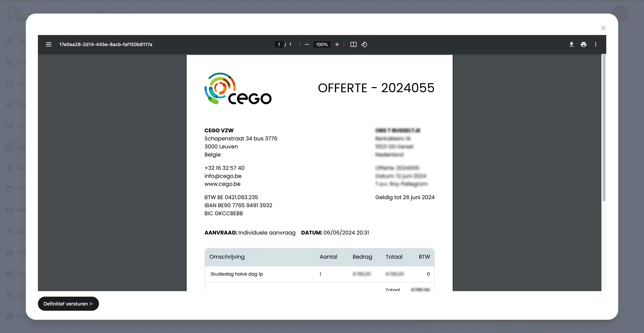
Task: Click the Geldig tot 26 juni 2024 text
Action: point(405,197)
